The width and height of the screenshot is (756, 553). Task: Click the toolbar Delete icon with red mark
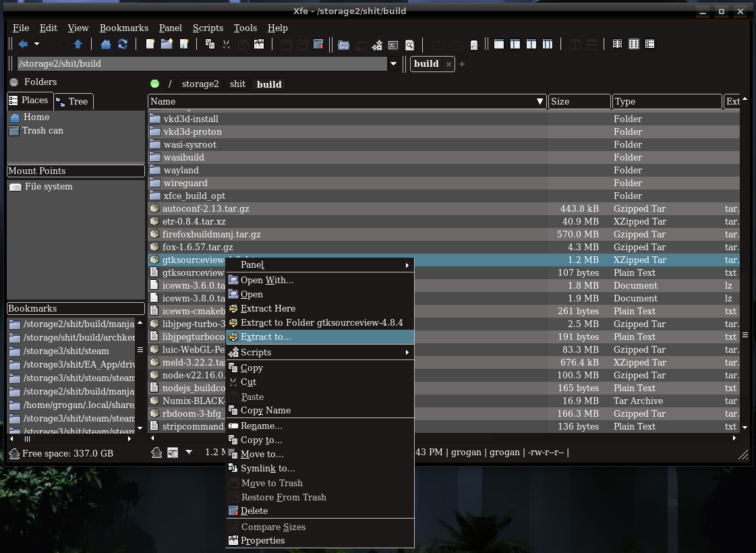click(318, 45)
